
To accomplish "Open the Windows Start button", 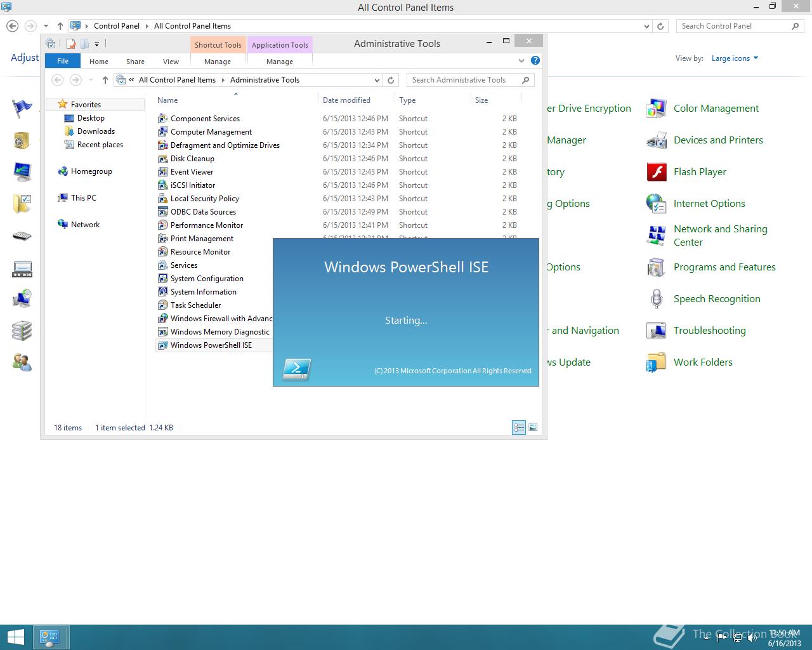I will click(15, 637).
